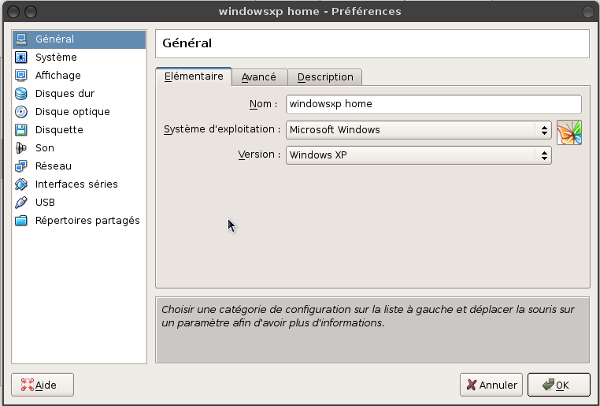Viewport: 600px width, 406px height.
Task: Click the Windows XP OS logo
Action: point(569,133)
